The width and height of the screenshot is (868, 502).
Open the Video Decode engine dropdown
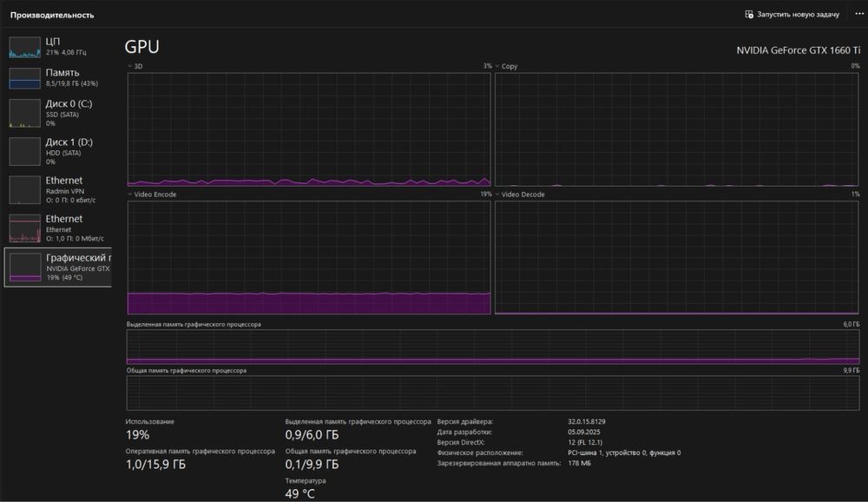[x=497, y=195]
